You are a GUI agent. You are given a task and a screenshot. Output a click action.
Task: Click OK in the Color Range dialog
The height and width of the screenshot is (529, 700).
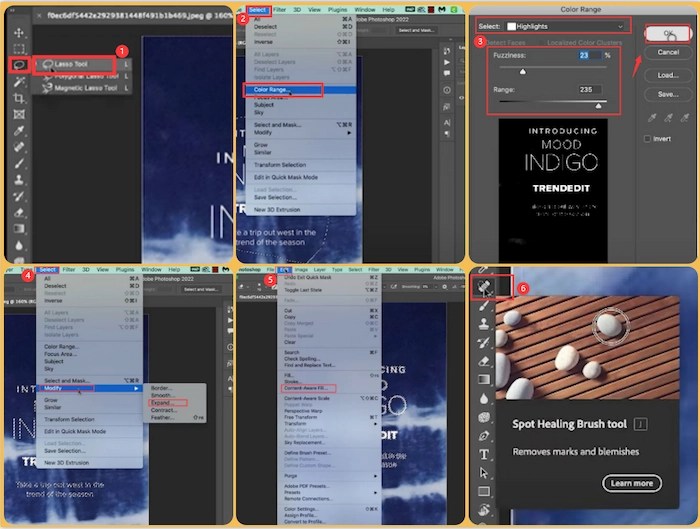coord(668,33)
